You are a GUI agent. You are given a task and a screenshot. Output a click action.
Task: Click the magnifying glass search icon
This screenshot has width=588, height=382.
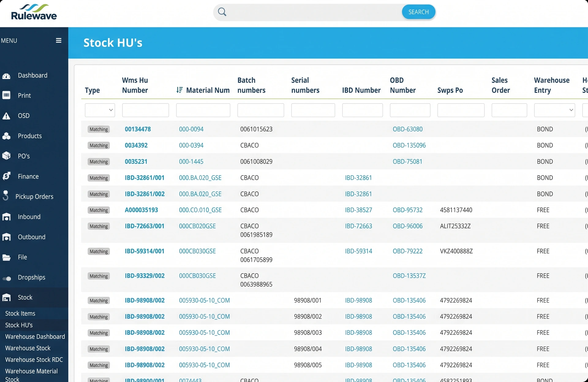[x=222, y=12]
